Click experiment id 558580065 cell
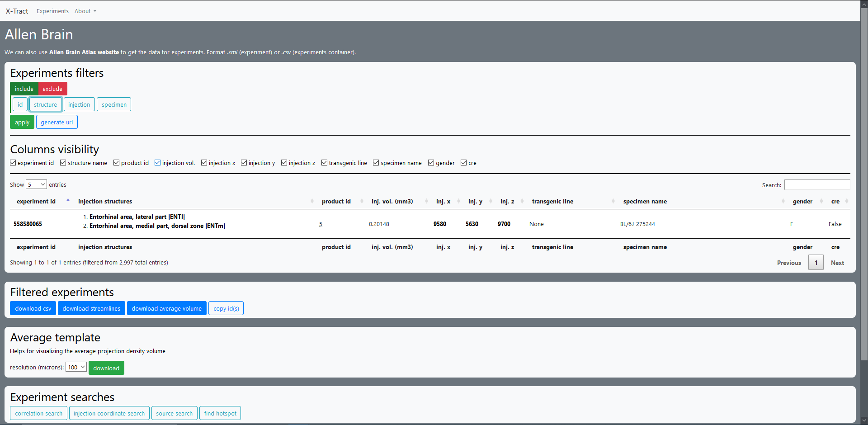 [28, 224]
